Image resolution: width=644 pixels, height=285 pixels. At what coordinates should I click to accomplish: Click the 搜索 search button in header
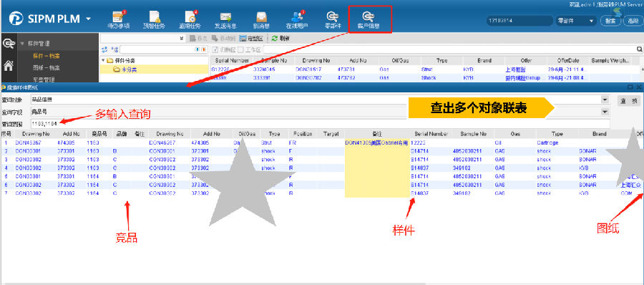pos(610,21)
